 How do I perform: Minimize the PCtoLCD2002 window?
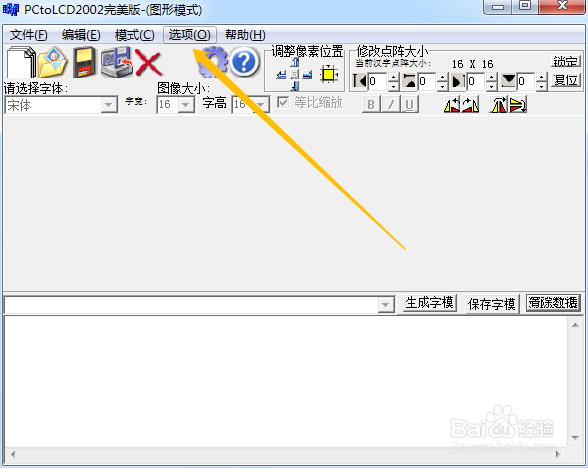click(x=498, y=6)
